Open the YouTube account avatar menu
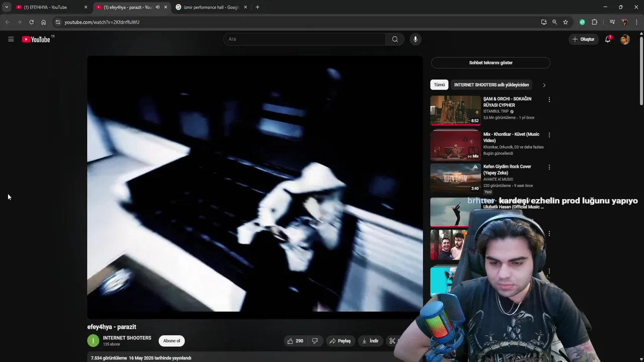This screenshot has height=362, width=644. 625,39
